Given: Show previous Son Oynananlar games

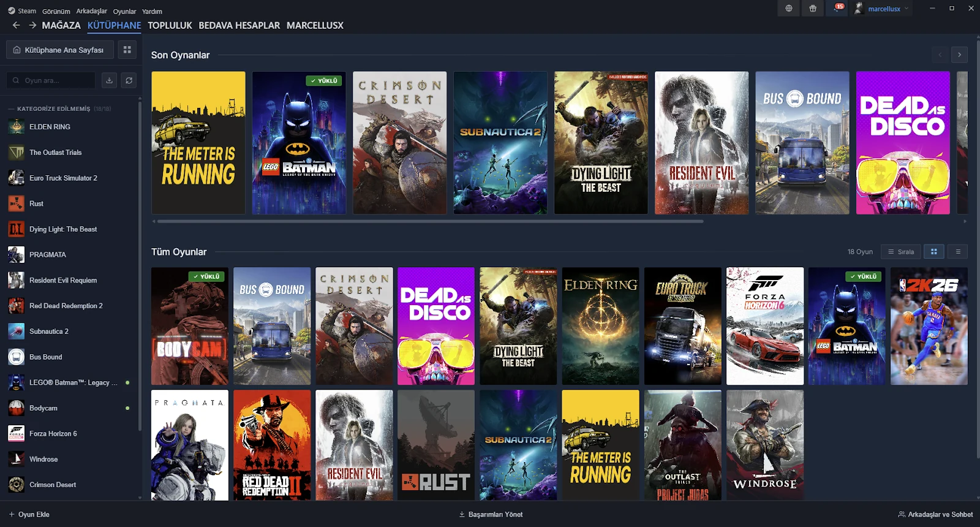Looking at the screenshot, I should [941, 55].
